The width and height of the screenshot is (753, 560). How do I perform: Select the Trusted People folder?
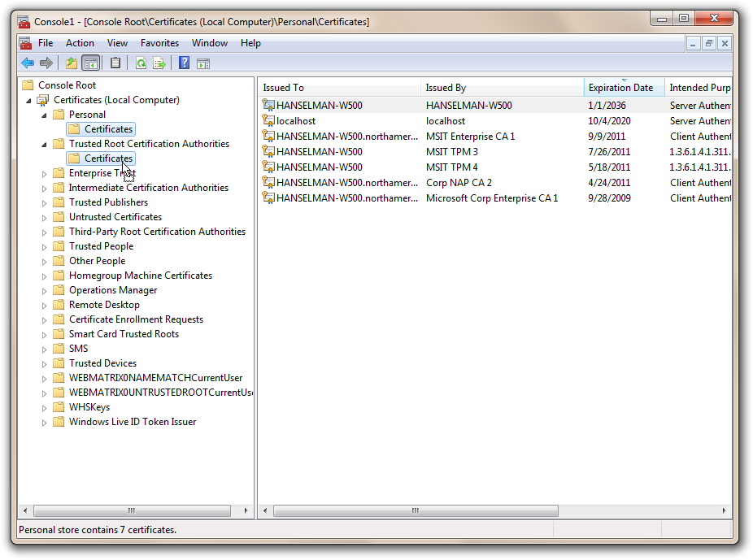click(x=101, y=245)
